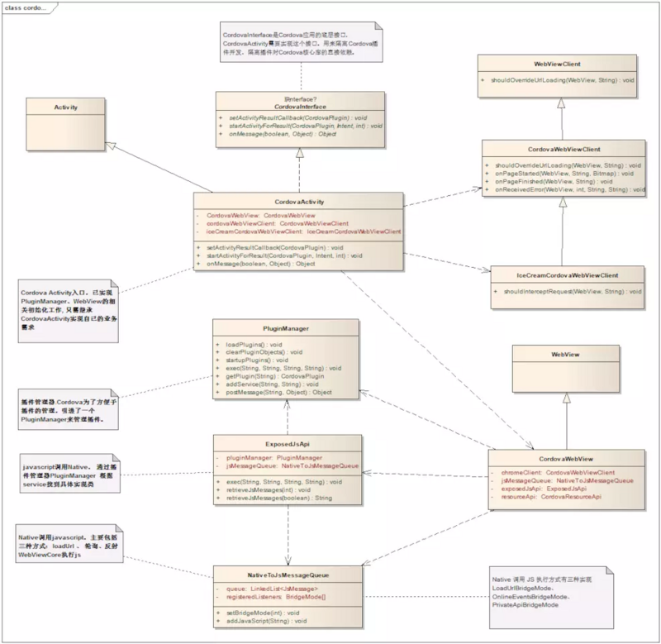Click the CordovaInterface interface name
The height and width of the screenshot is (644, 661).
[300, 107]
